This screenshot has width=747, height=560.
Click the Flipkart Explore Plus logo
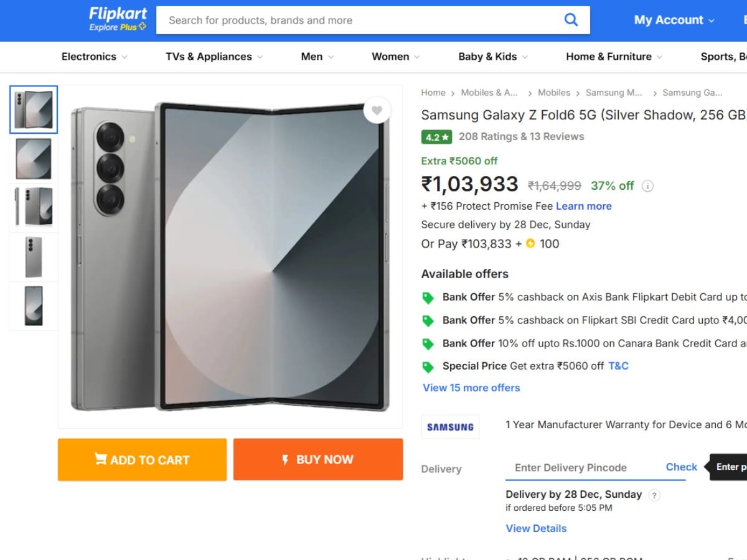(x=118, y=19)
